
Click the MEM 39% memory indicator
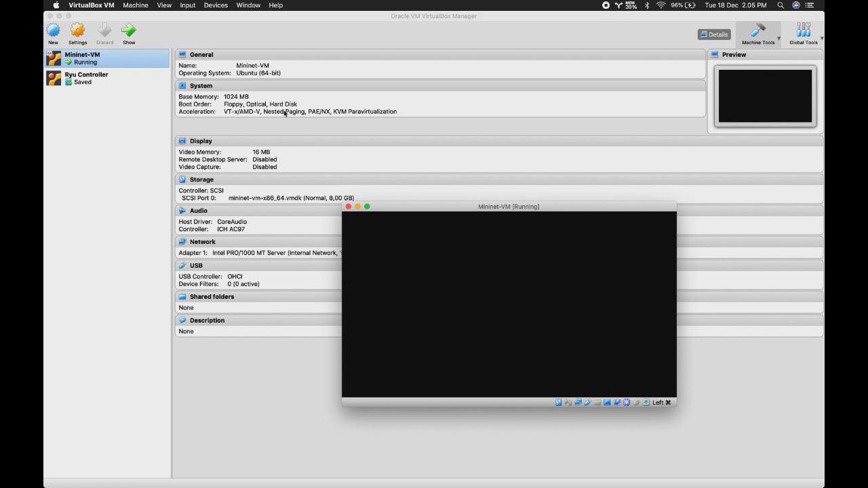coord(631,5)
